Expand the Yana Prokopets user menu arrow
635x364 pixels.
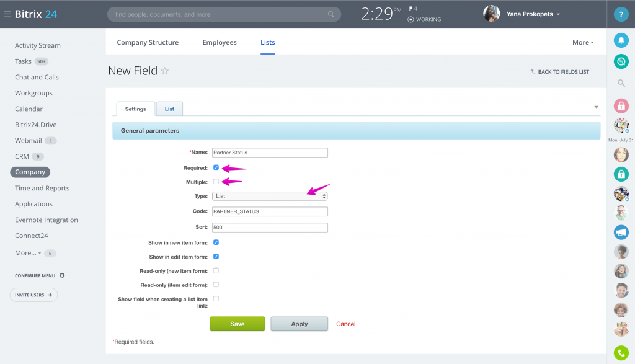pyautogui.click(x=558, y=14)
